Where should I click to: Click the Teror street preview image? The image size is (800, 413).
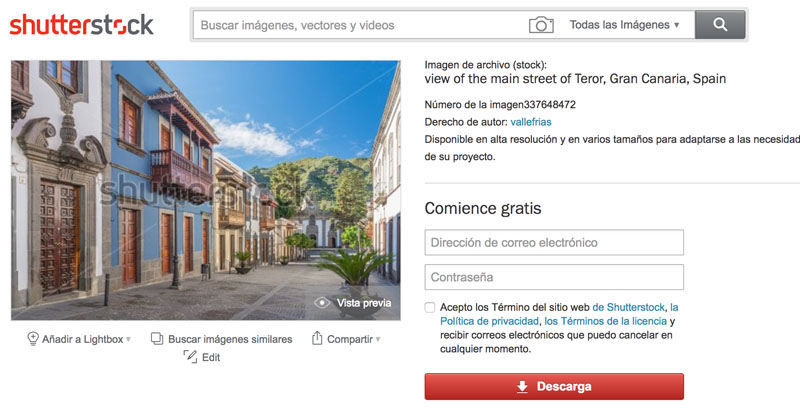click(206, 190)
